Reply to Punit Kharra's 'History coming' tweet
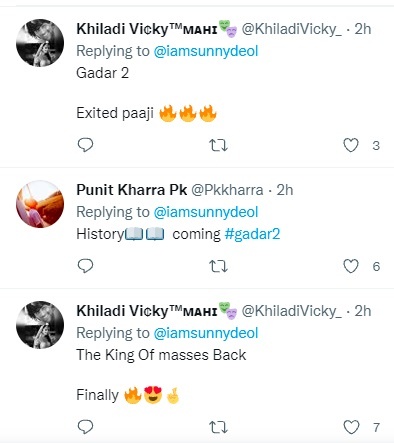The width and height of the screenshot is (394, 443). (85, 266)
